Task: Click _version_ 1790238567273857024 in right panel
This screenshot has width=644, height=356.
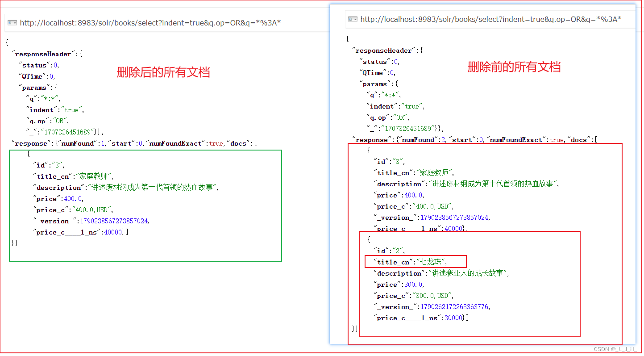Action: pos(454,218)
